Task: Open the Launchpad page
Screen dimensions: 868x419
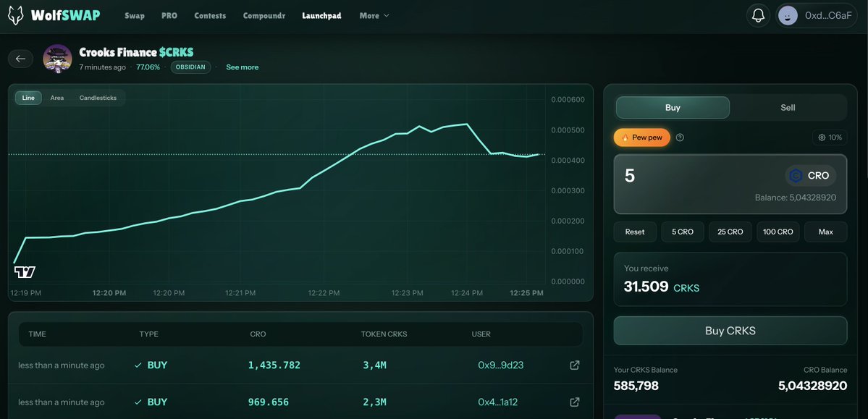Action: pos(321,15)
